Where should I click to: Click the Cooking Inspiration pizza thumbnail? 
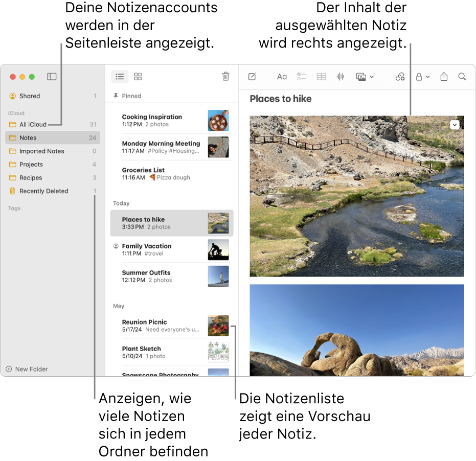pos(218,121)
